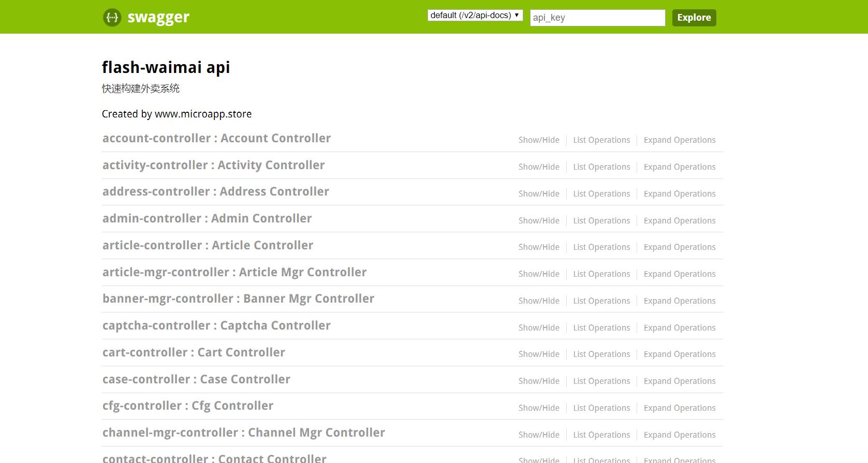Expand operations for admin-controller
Viewport: 868px width, 463px height.
click(679, 221)
